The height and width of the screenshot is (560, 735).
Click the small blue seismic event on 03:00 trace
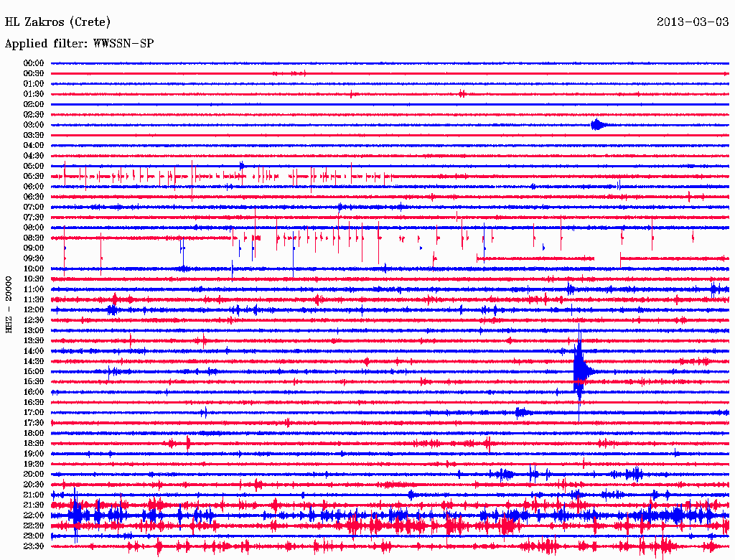pos(598,125)
